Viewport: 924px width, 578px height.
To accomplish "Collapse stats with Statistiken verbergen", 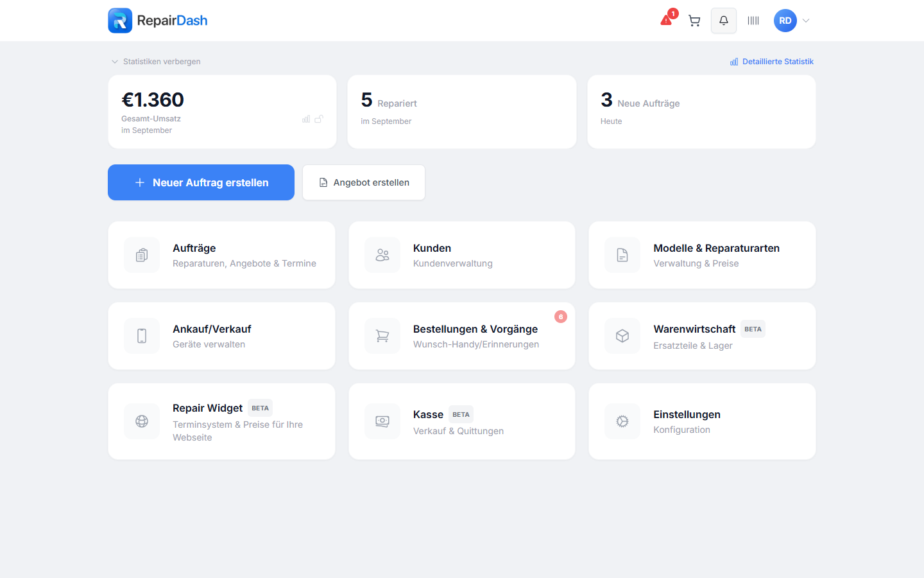I will point(156,62).
